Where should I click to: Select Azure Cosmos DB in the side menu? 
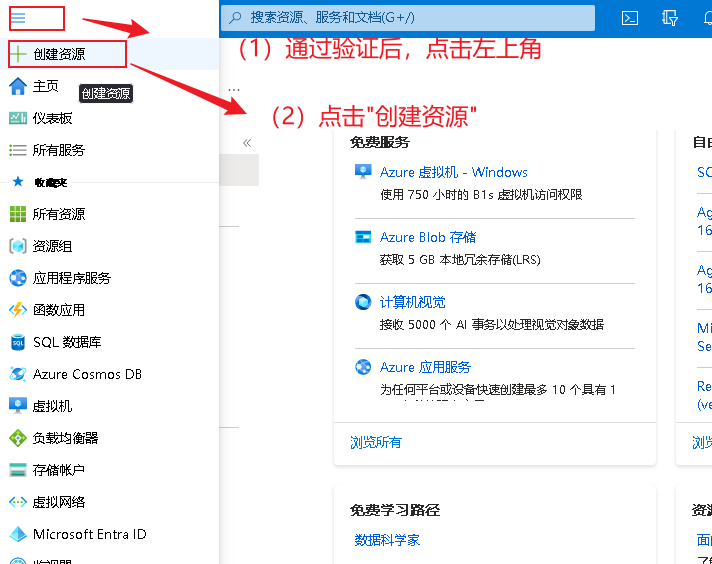87,374
